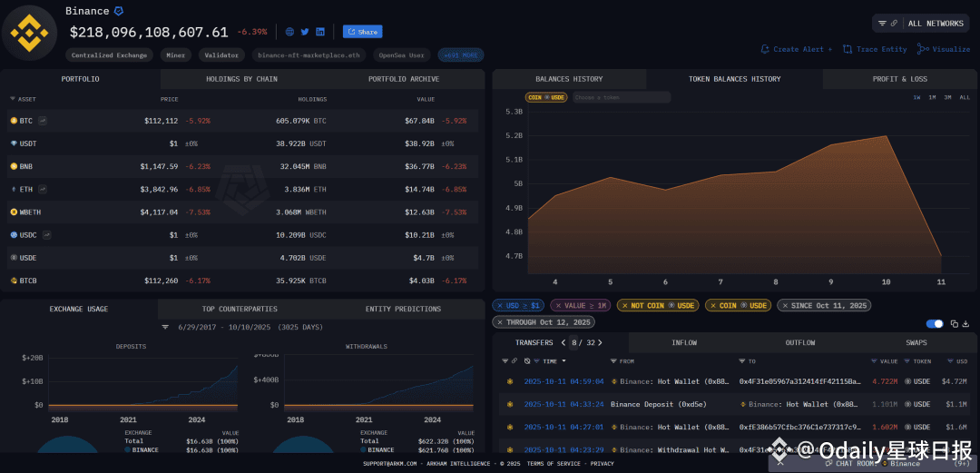Image resolution: width=980 pixels, height=473 pixels.
Task: Click the Visualize icon
Action: pos(923,49)
